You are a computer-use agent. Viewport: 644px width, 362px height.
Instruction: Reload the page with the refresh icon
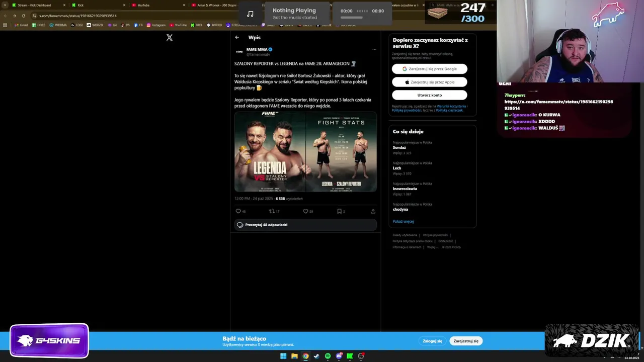[23, 16]
